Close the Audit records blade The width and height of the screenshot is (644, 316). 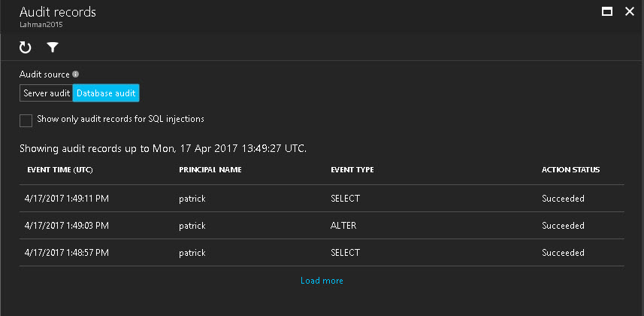(630, 11)
